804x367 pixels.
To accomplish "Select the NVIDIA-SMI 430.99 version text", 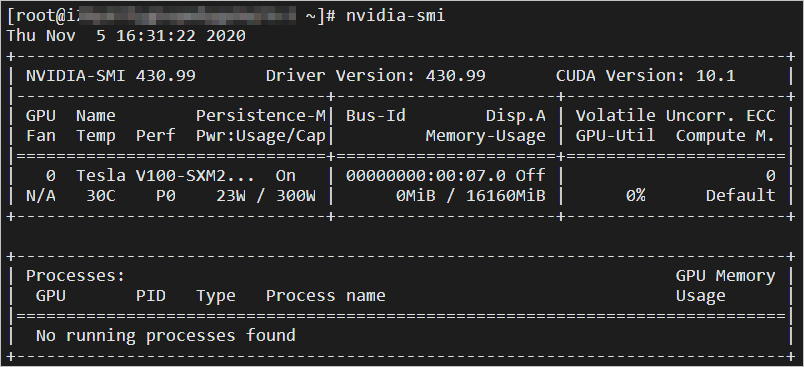I will [111, 76].
